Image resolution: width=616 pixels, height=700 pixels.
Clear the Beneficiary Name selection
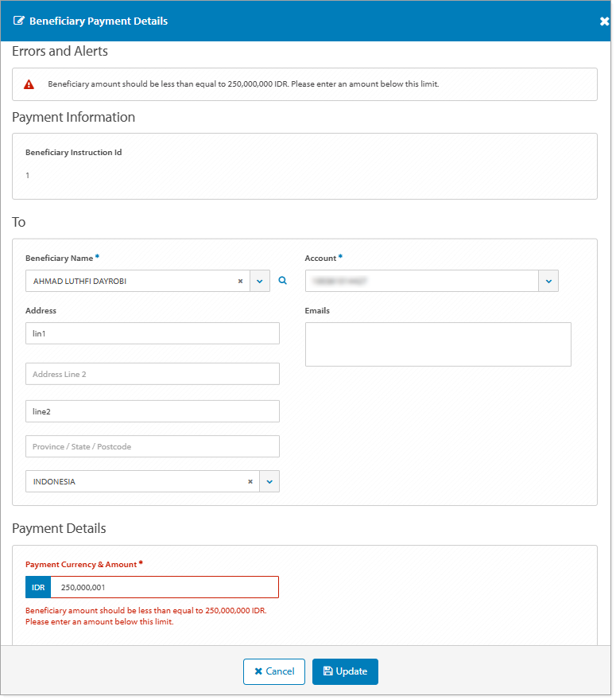coord(240,281)
